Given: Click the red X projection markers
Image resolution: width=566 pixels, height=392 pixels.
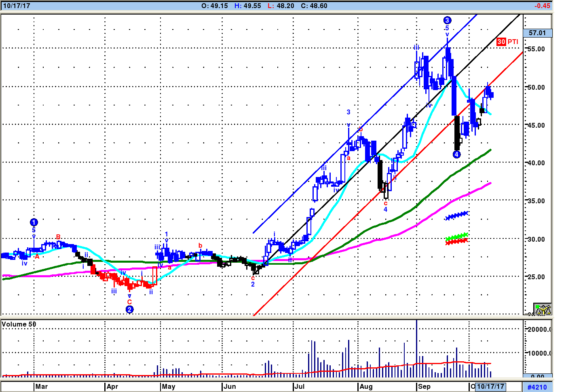Looking at the screenshot, I should 456,241.
